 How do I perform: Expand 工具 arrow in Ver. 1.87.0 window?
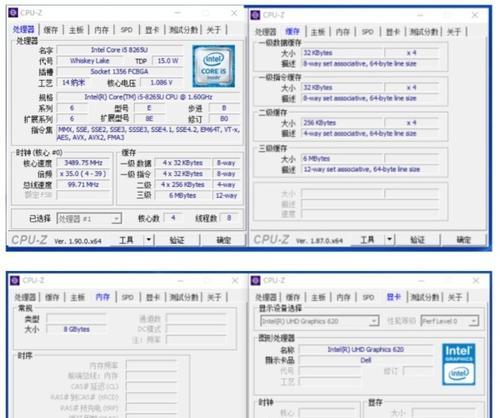[390, 239]
